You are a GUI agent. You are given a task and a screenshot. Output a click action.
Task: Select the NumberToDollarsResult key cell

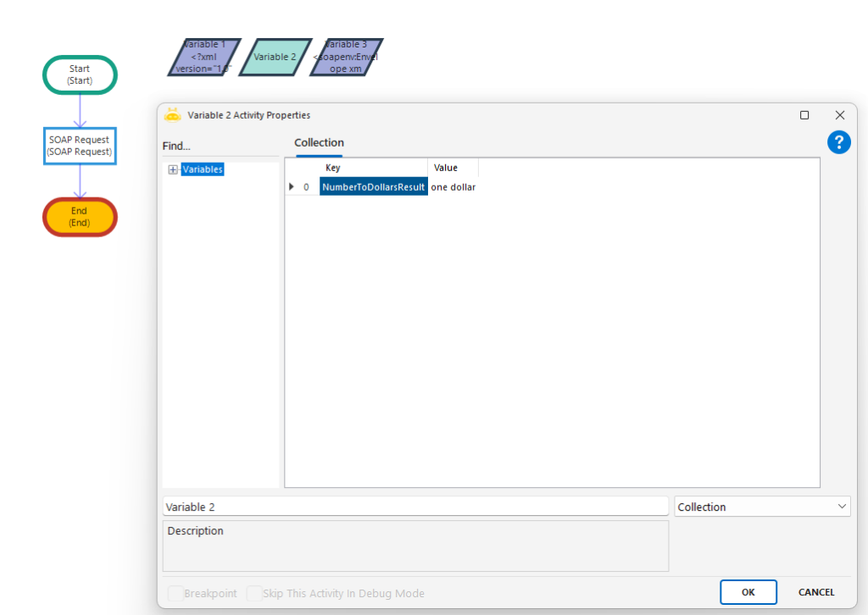373,187
